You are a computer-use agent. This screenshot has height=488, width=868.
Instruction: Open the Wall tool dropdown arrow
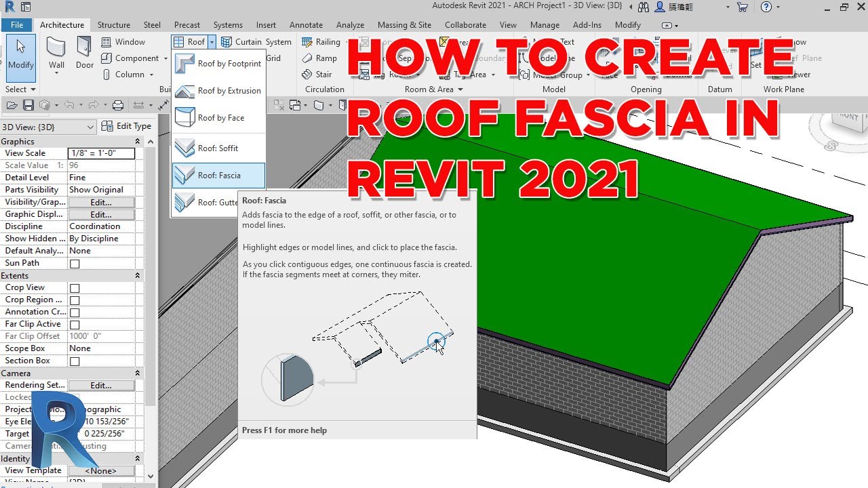tap(56, 75)
